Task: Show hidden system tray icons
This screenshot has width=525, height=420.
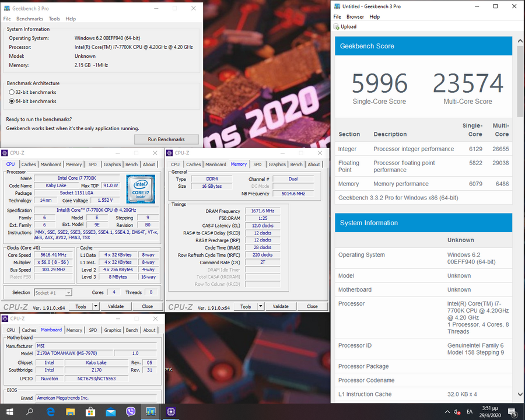Action: [x=447, y=412]
